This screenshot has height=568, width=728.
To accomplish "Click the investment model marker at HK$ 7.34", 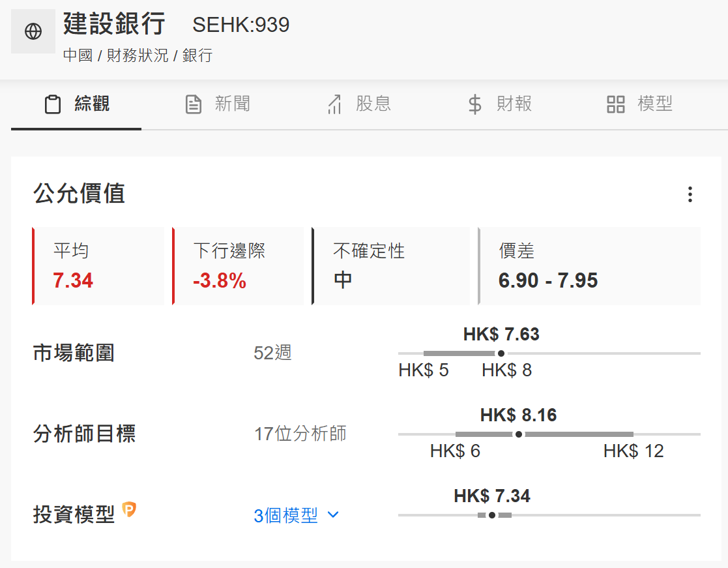I will point(492,515).
